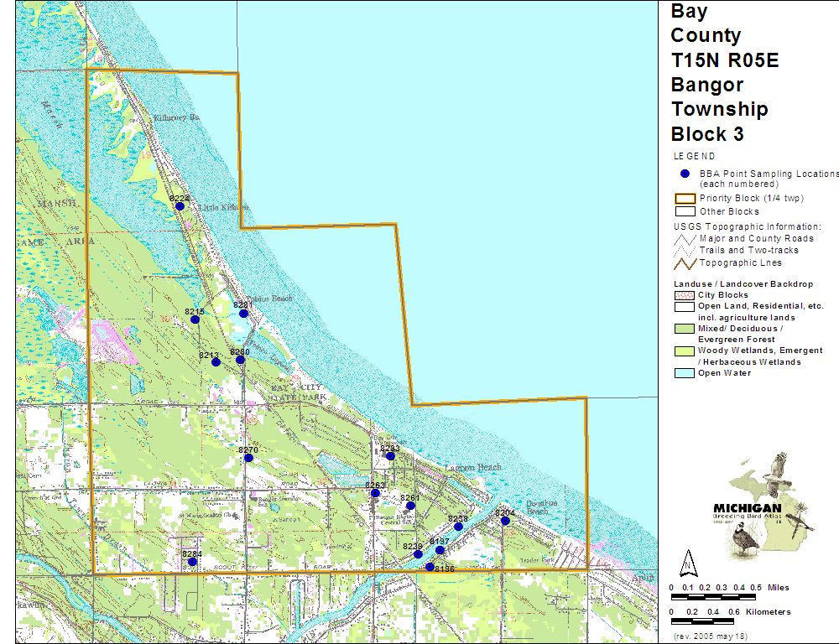
Task: Click sampling point marker 8204
Action: tap(505, 521)
